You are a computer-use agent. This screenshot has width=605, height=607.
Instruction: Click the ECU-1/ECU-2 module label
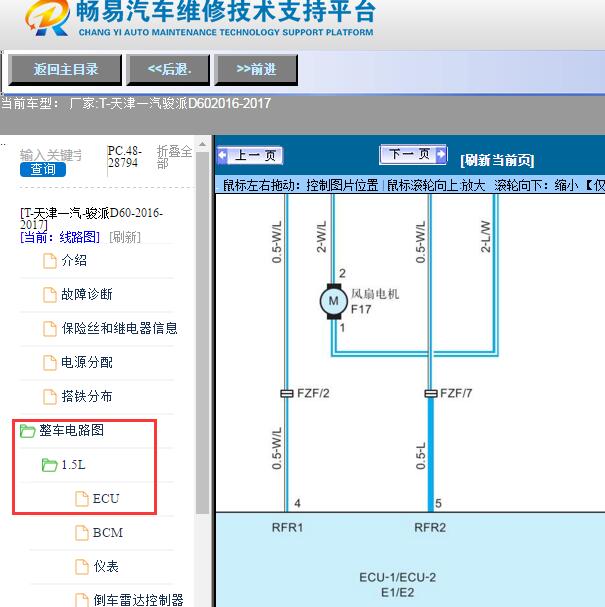click(x=398, y=577)
